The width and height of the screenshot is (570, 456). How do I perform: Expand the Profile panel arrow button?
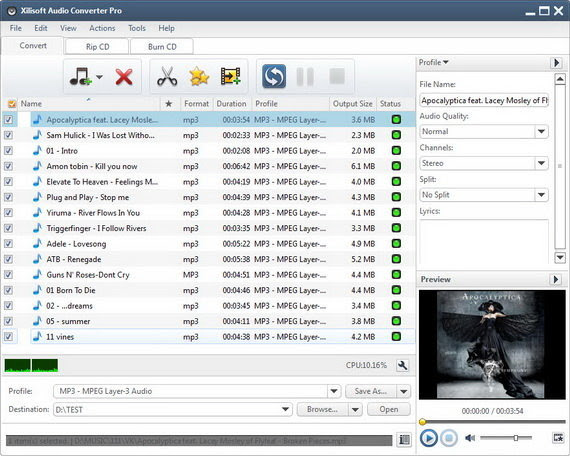click(x=556, y=63)
